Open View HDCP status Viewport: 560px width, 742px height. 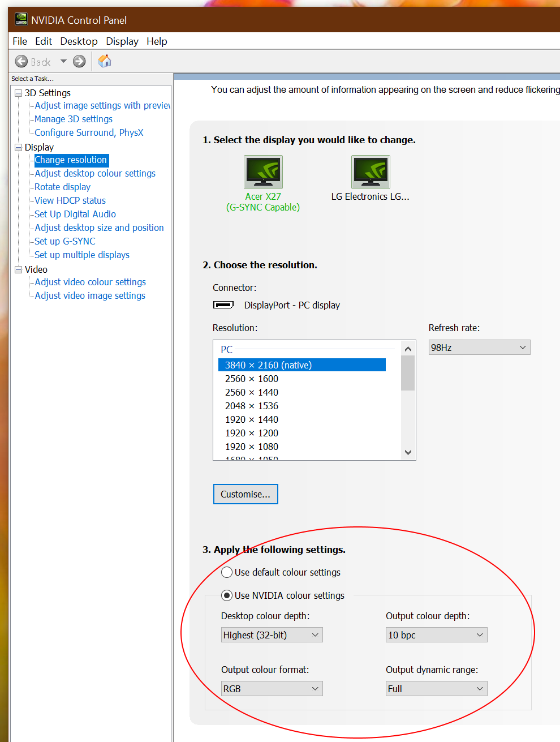coord(70,200)
